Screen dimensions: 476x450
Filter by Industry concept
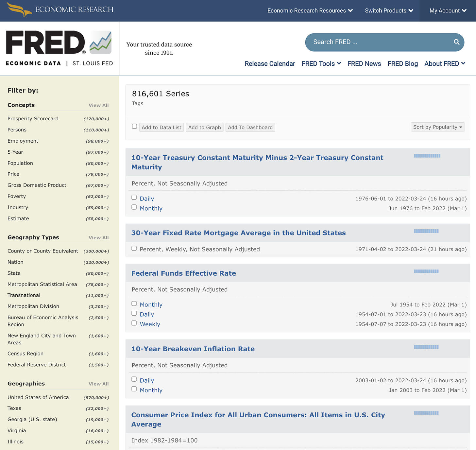click(18, 207)
